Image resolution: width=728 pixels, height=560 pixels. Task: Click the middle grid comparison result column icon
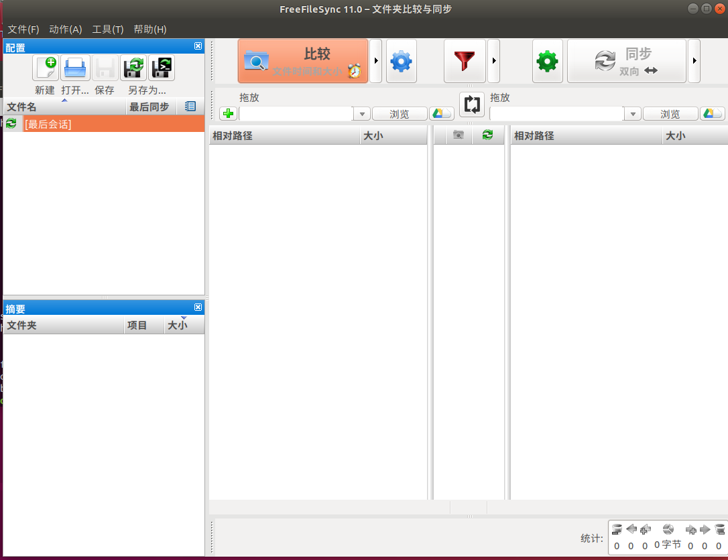click(x=459, y=135)
